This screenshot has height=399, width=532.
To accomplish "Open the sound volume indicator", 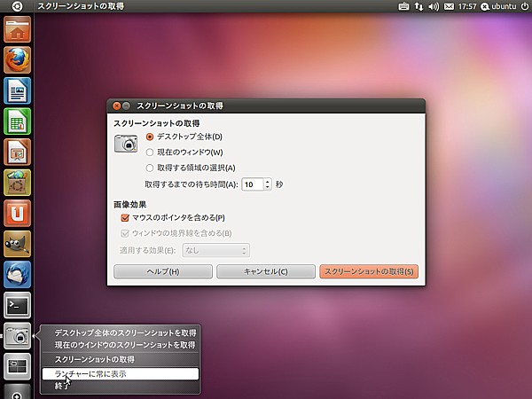I will [x=434, y=6].
